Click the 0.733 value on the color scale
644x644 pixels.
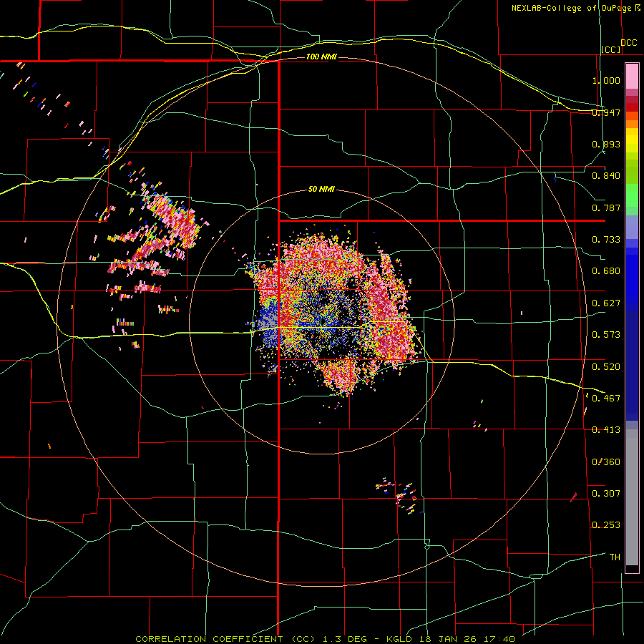click(606, 240)
